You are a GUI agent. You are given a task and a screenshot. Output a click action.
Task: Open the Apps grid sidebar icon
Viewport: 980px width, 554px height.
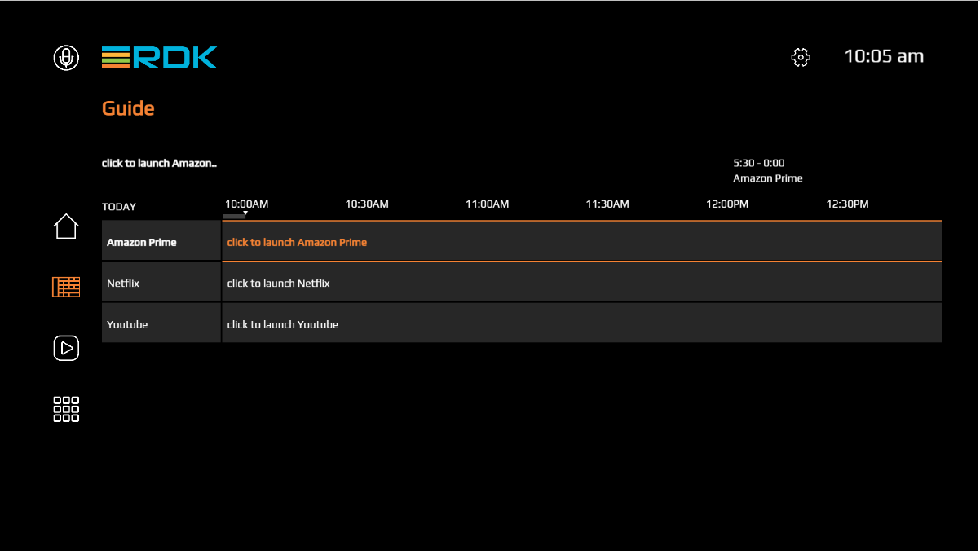point(66,409)
